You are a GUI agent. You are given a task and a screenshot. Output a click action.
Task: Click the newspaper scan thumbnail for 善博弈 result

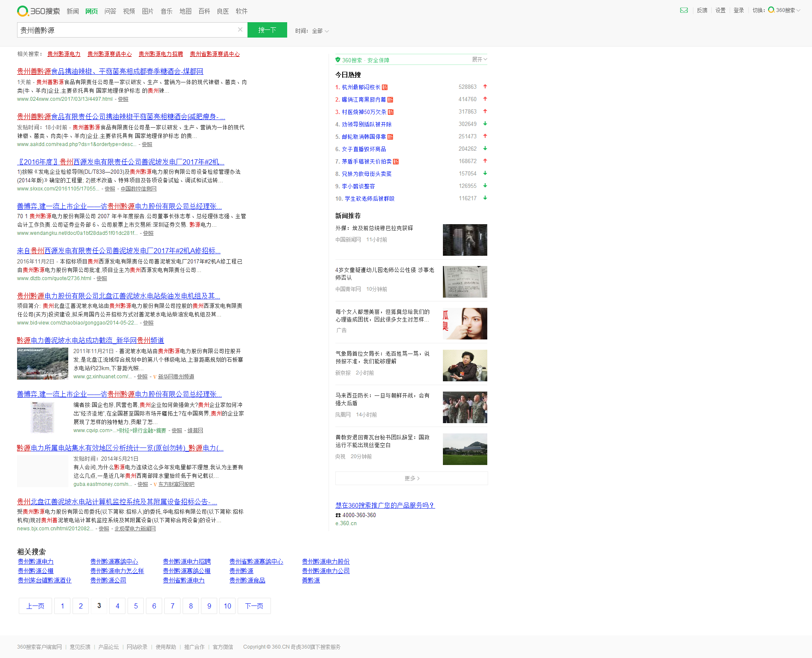pos(43,417)
